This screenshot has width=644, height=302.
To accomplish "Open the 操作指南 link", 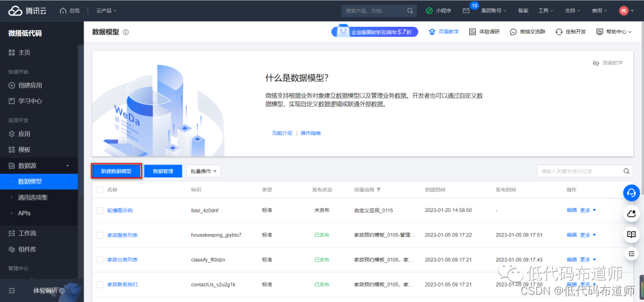I will click(x=311, y=133).
